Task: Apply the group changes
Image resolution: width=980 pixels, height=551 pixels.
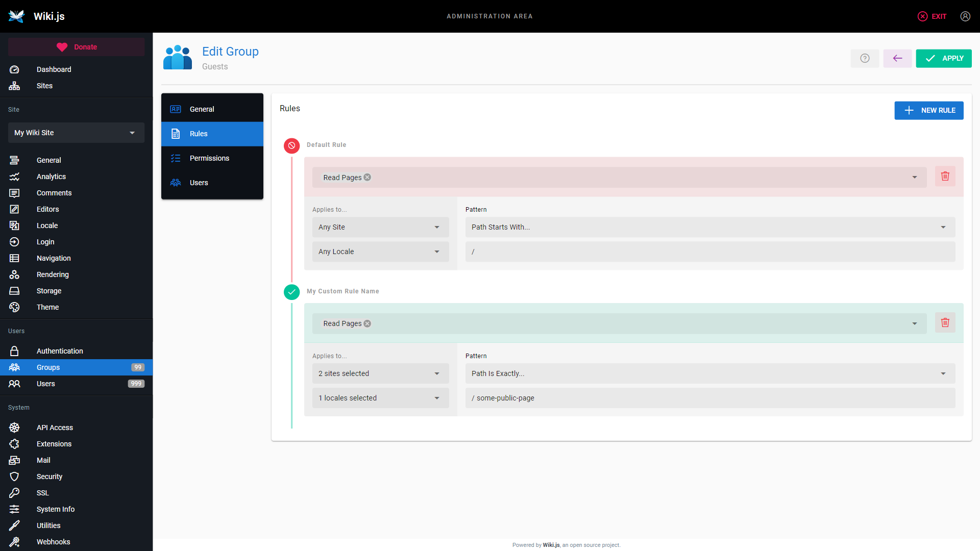Action: 943,58
